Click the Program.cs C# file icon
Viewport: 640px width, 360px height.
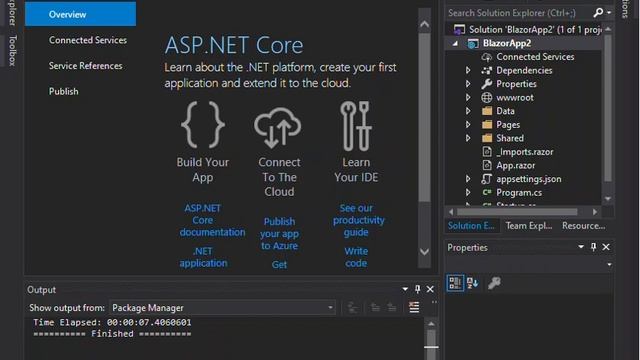click(487, 192)
